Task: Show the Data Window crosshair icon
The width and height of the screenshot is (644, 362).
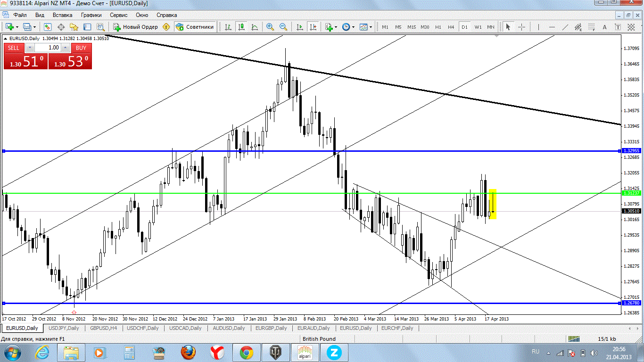Action: pos(61,27)
